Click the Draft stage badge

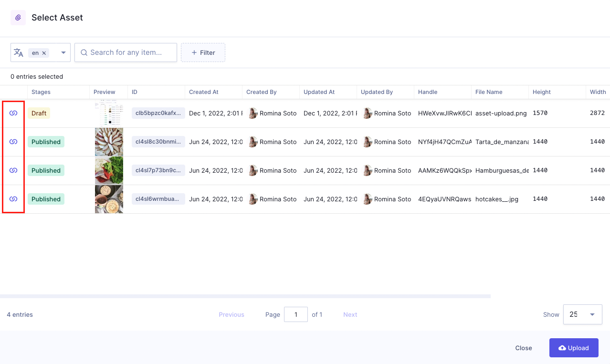[39, 113]
